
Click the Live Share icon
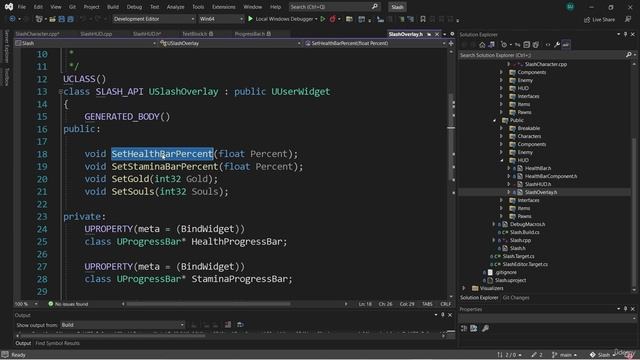coord(587,20)
